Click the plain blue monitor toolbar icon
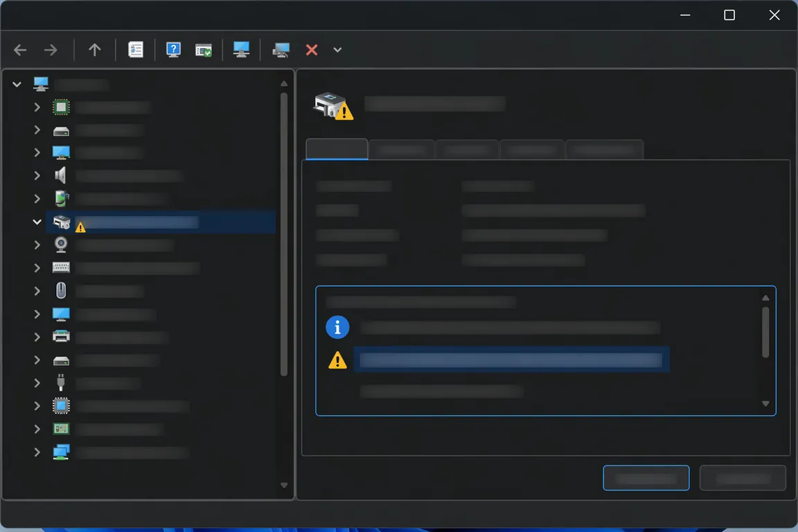The height and width of the screenshot is (532, 798). 241,49
